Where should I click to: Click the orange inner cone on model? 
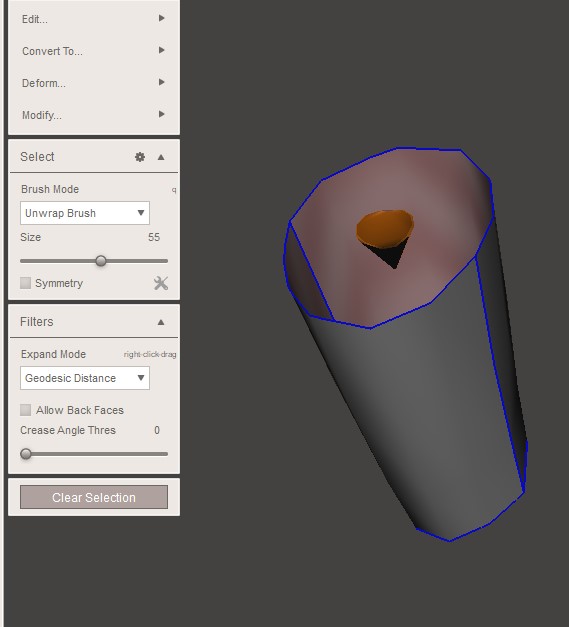pyautogui.click(x=384, y=230)
